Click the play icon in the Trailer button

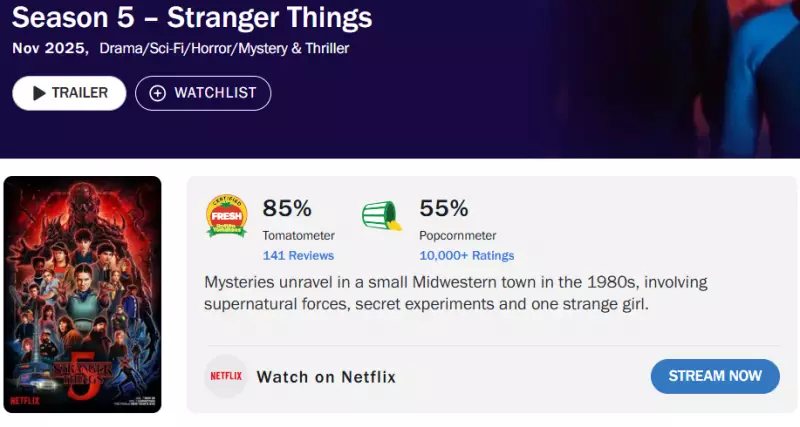[x=39, y=93]
